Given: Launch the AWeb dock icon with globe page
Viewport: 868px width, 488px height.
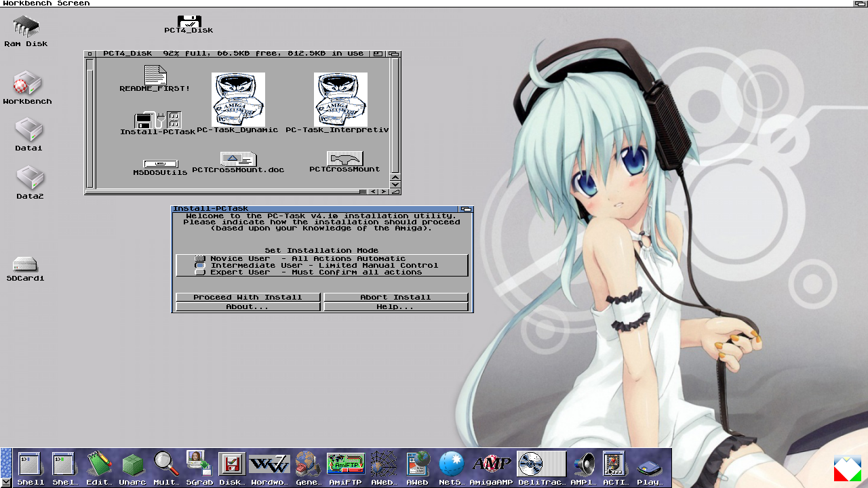Looking at the screenshot, I should tap(418, 468).
